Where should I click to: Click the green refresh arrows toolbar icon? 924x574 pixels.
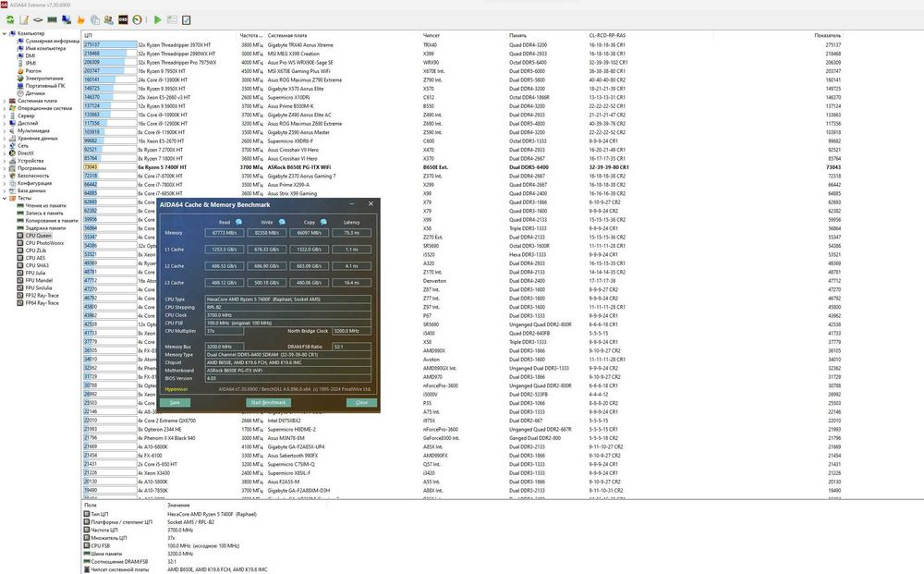(10, 20)
